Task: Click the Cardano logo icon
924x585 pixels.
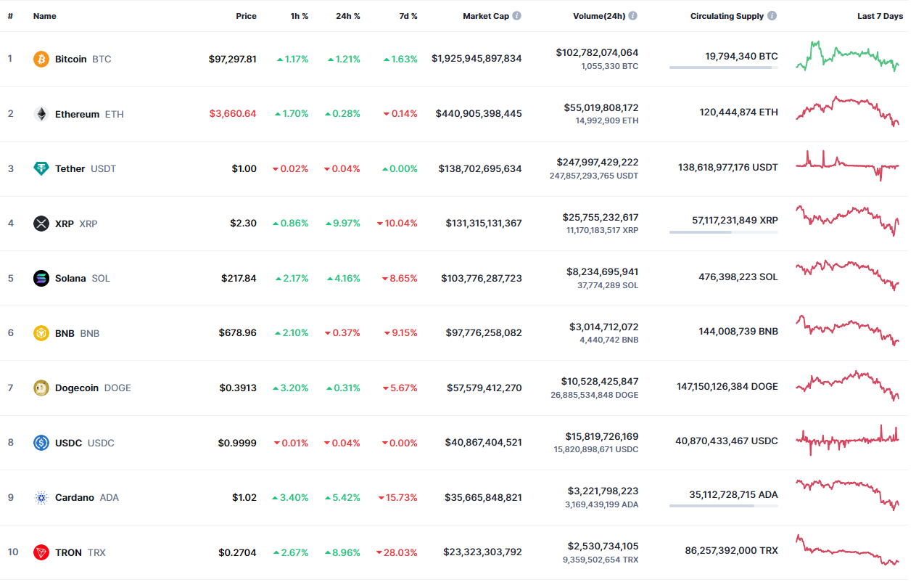Action: 41,497
